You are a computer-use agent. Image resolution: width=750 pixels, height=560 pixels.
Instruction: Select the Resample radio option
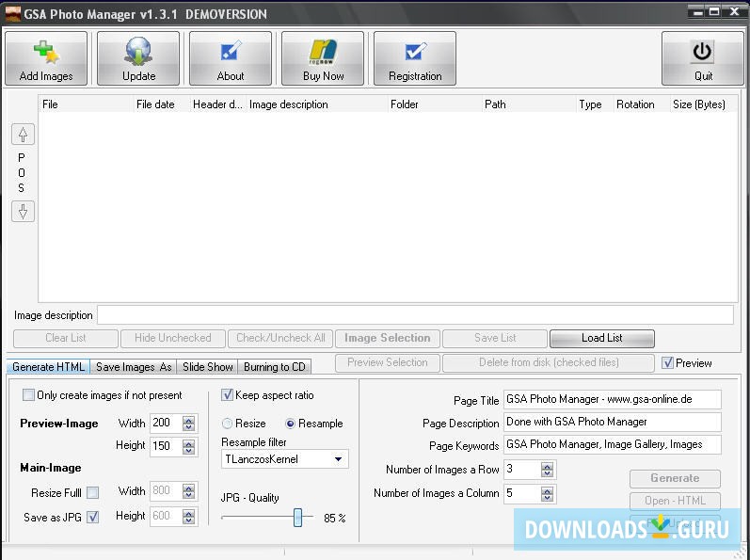coord(290,424)
